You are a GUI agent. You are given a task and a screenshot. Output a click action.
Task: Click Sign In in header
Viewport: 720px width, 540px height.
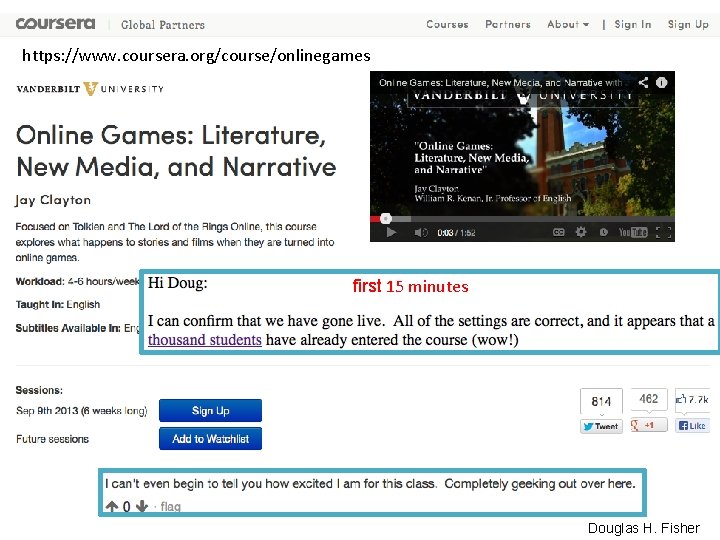(x=633, y=24)
